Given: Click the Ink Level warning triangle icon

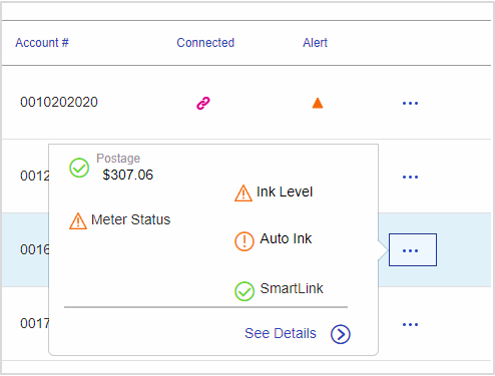Looking at the screenshot, I should 243,193.
